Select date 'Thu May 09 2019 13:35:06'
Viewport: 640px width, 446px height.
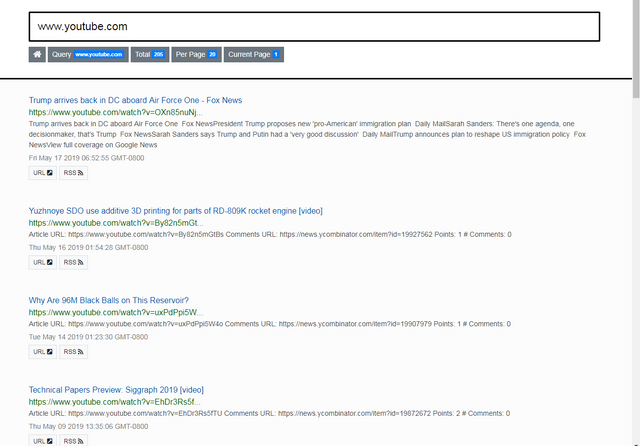click(88, 426)
